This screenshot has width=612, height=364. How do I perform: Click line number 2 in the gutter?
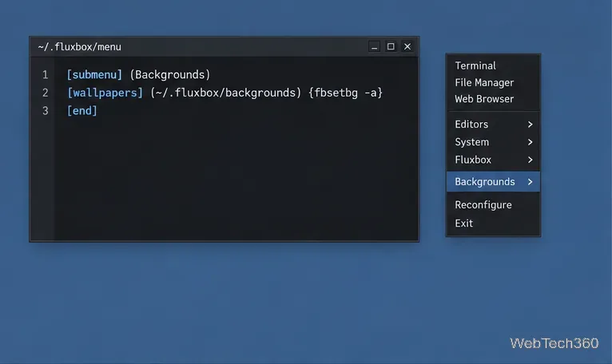click(46, 93)
